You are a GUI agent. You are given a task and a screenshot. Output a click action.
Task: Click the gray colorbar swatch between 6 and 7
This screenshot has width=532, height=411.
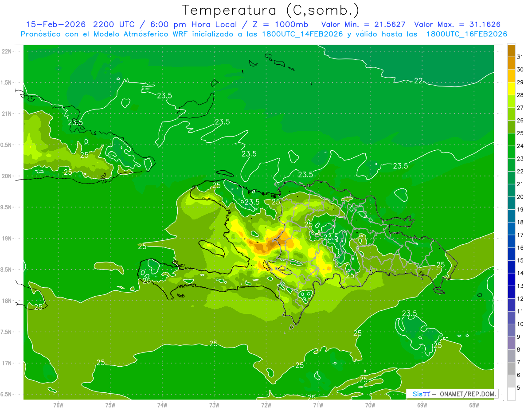(x=511, y=368)
